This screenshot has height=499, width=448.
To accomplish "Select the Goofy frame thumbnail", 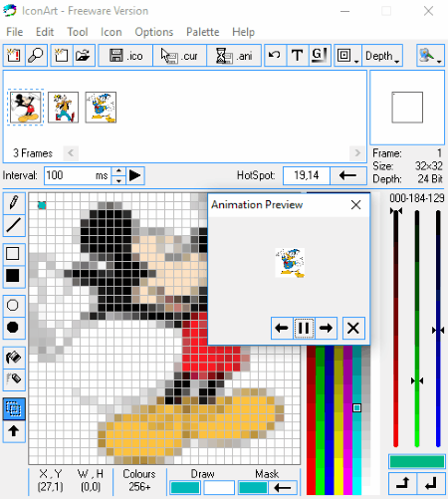I will click(x=63, y=108).
